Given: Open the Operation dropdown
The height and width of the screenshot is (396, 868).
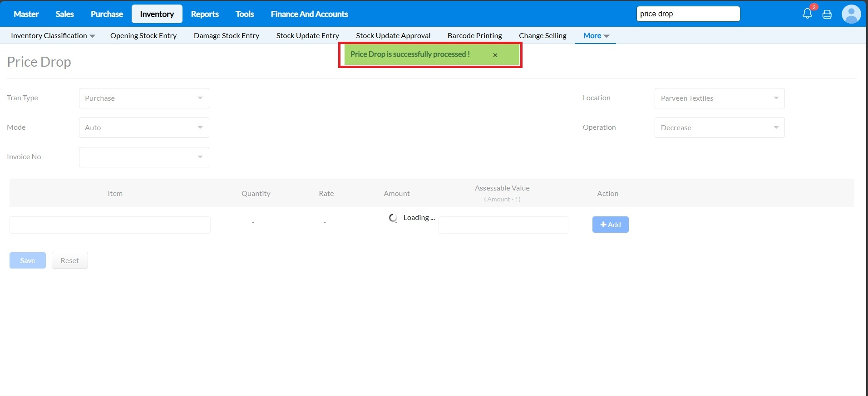Looking at the screenshot, I should tap(720, 127).
